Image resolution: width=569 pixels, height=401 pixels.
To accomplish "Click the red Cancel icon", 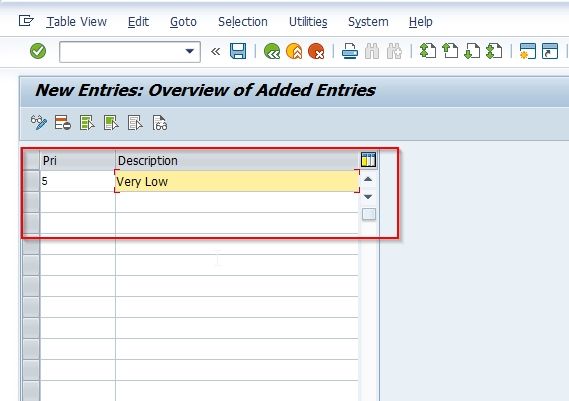I will click(316, 51).
